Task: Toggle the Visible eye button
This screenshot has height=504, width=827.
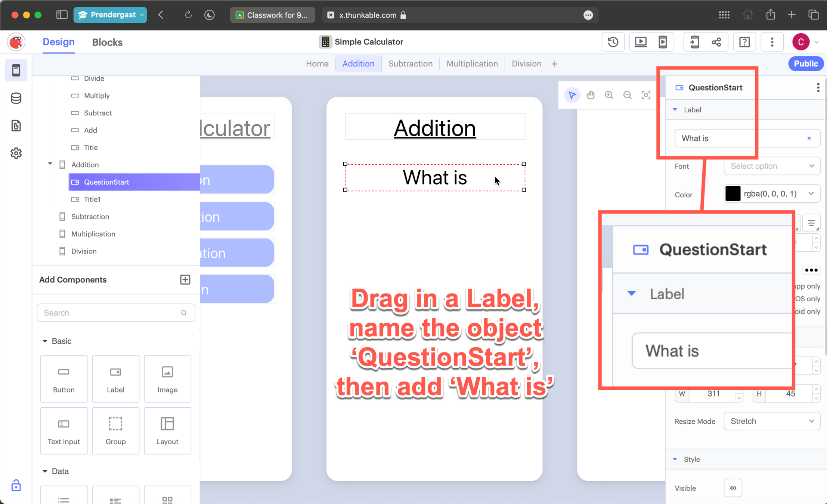Action: (733, 488)
